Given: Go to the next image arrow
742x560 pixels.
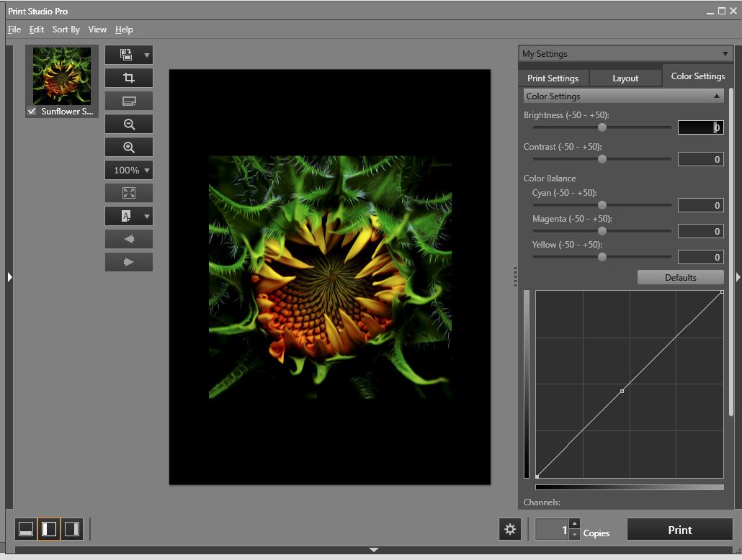Looking at the screenshot, I should [x=129, y=262].
